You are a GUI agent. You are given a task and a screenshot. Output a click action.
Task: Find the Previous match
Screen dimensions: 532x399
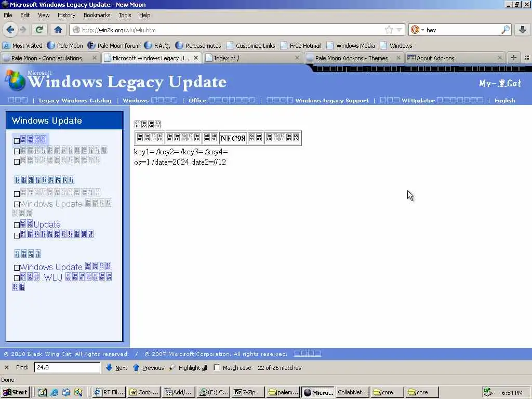148,367
